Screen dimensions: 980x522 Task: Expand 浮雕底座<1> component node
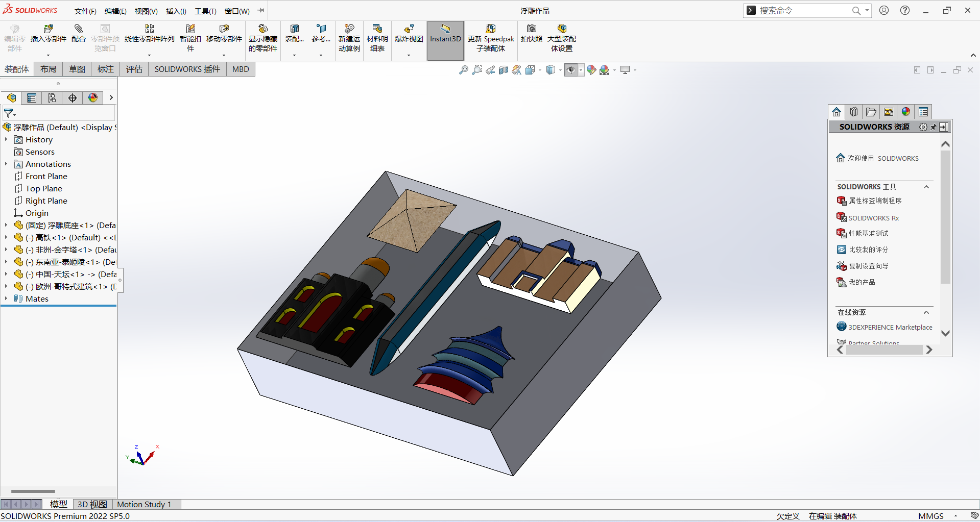[6, 225]
